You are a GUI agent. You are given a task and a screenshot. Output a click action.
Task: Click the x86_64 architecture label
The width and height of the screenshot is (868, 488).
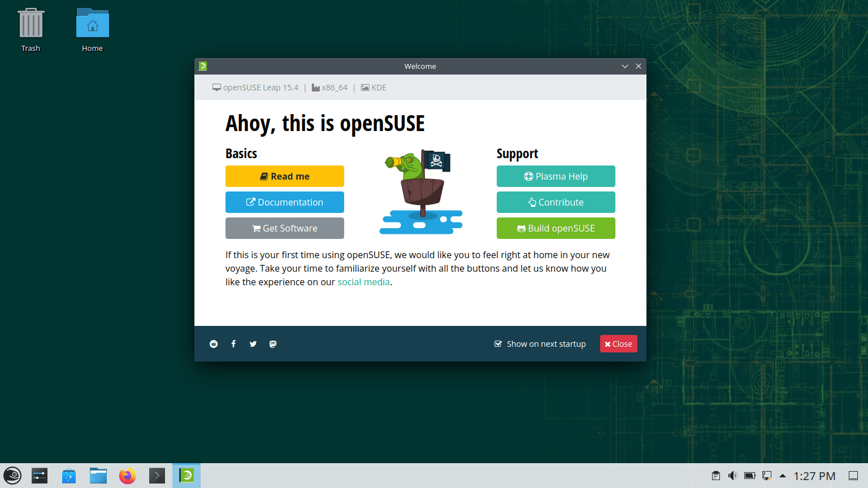(329, 88)
